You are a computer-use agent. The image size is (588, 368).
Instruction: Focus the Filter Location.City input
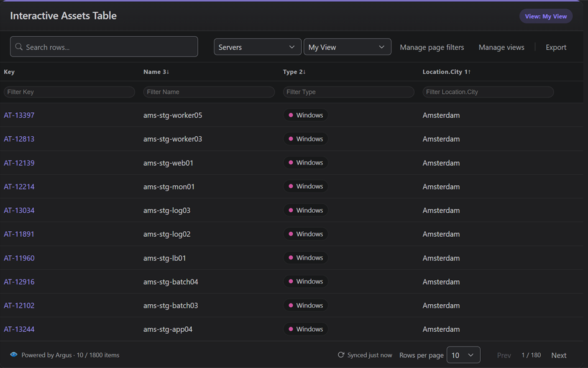tap(488, 92)
